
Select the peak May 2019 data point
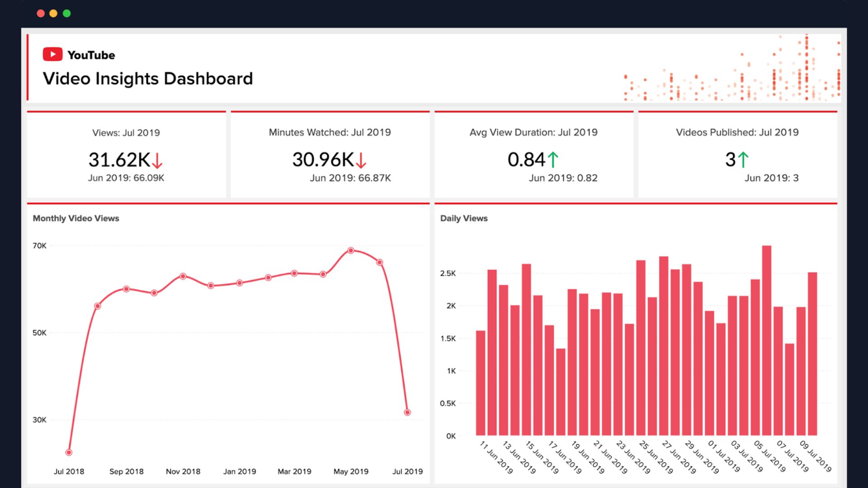point(351,250)
